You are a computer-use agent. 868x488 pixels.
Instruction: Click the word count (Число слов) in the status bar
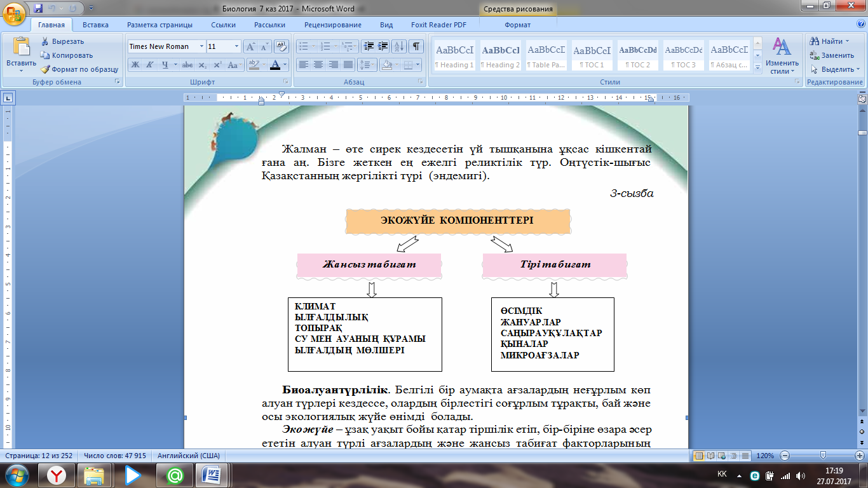click(x=115, y=456)
